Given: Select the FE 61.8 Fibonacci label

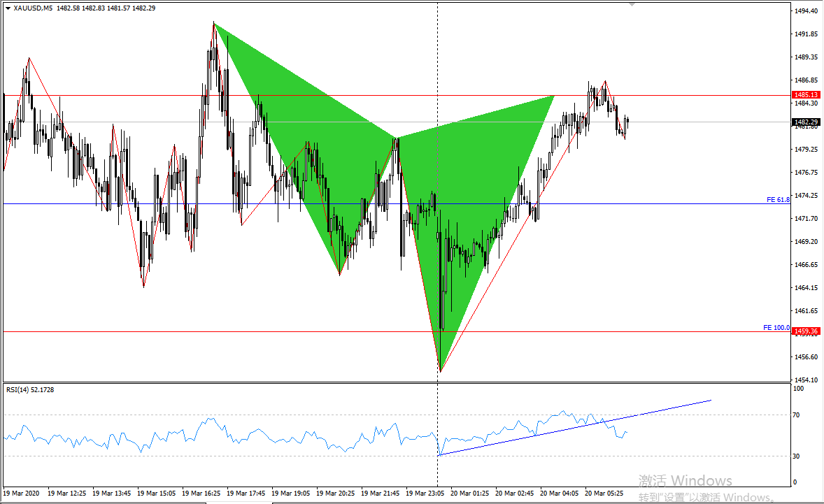Looking at the screenshot, I should [779, 199].
